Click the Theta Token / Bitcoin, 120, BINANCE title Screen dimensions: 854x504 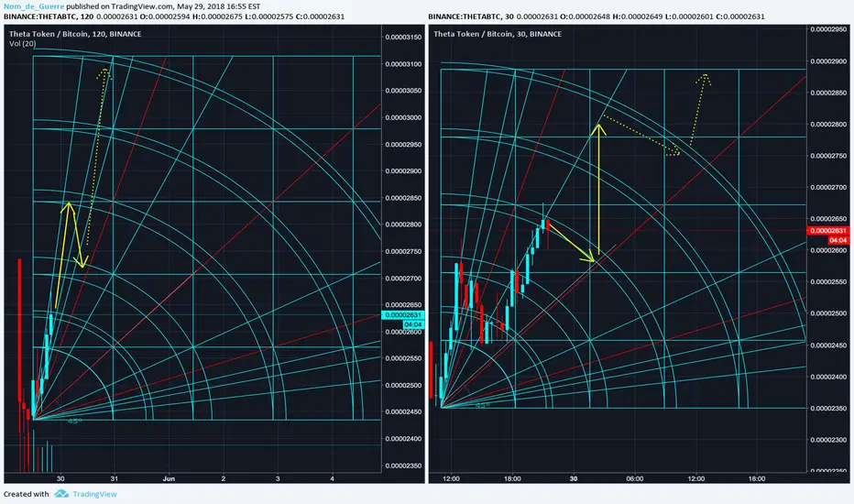point(75,34)
